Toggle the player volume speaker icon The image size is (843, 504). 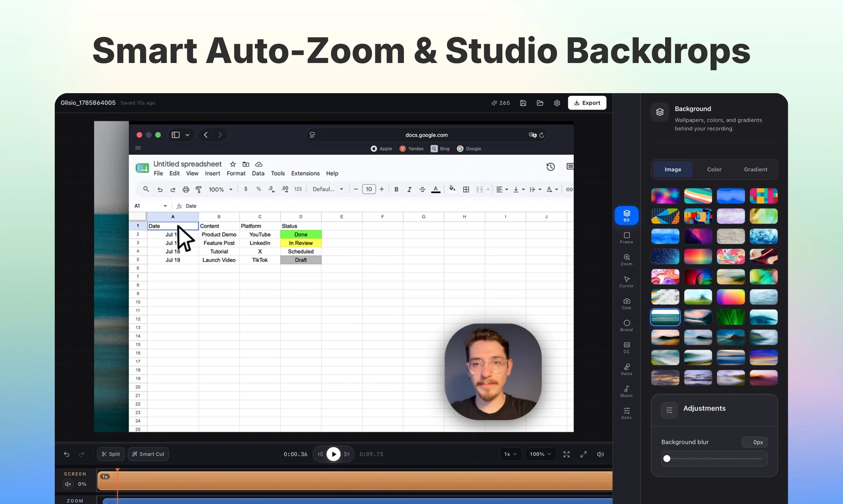[600, 454]
